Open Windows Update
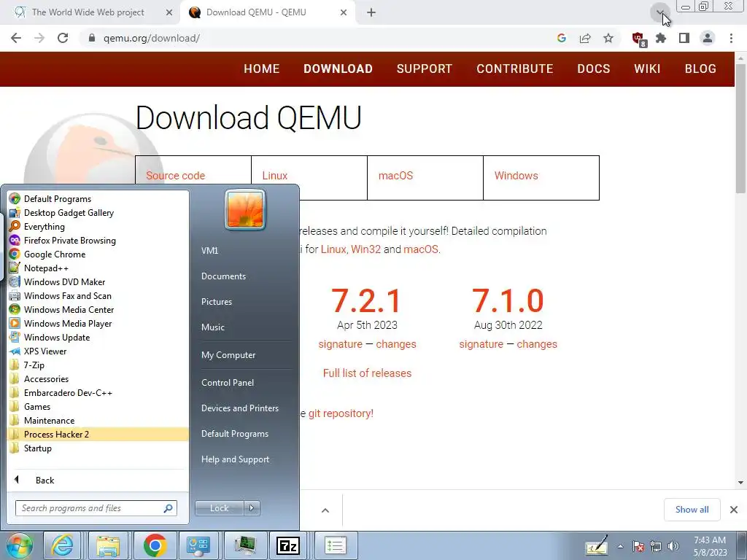The height and width of the screenshot is (560, 747). point(50,337)
